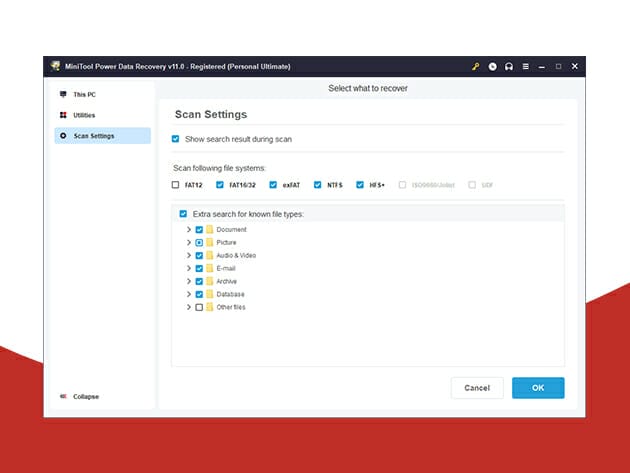Expand the Database file types node
The height and width of the screenshot is (473, 630).
click(188, 295)
